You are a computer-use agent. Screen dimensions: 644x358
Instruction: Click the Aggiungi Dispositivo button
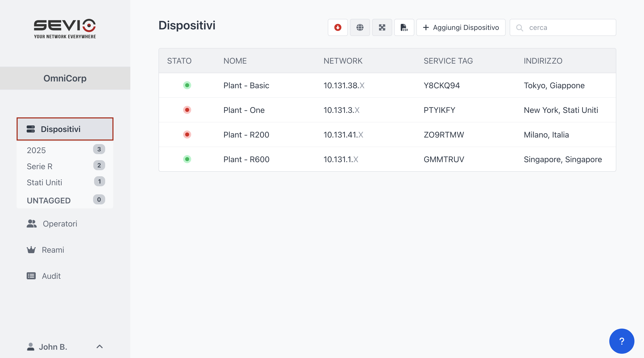461,27
